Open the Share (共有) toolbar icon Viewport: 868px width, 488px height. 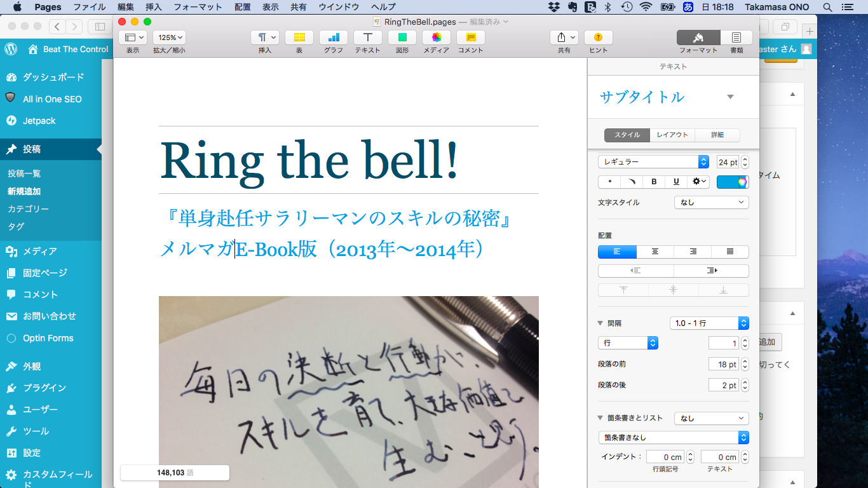(x=564, y=37)
